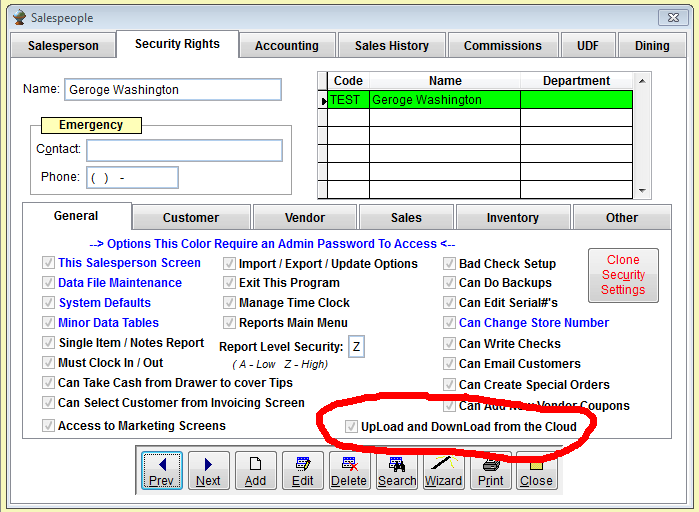The image size is (699, 512).
Task: Delete the current salesperson record
Action: (x=349, y=470)
